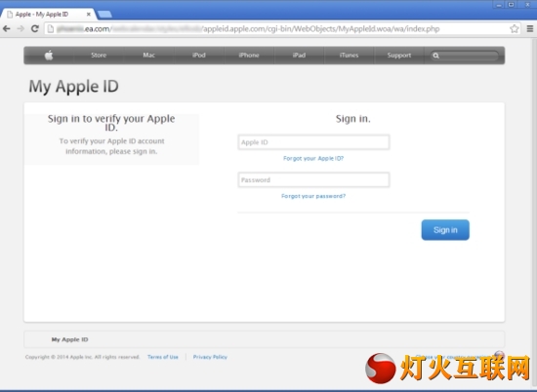Viewport: 537px width, 392px height.
Task: Focus the Apple ID input field
Action: pyautogui.click(x=313, y=142)
